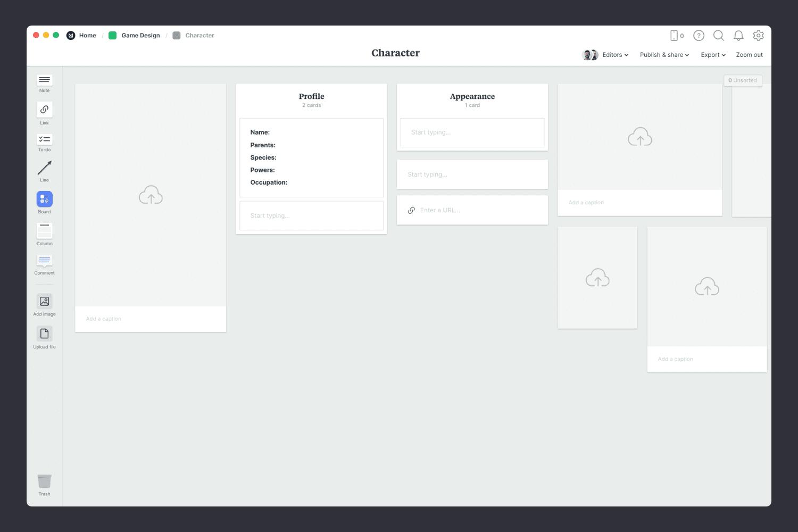Click the Zoom out button
798x532 pixels.
(x=749, y=55)
